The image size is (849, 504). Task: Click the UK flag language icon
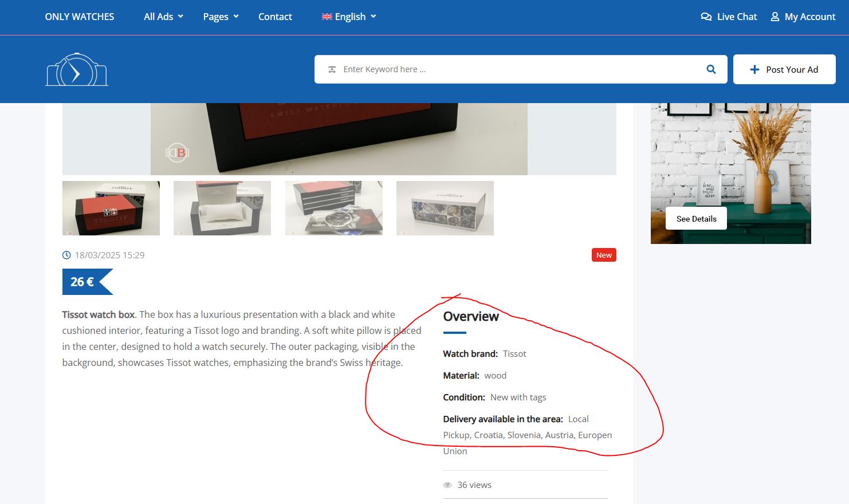[327, 17]
